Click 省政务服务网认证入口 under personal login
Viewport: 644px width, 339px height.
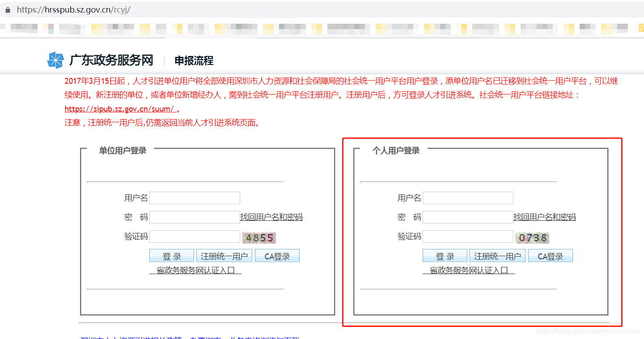coord(468,270)
